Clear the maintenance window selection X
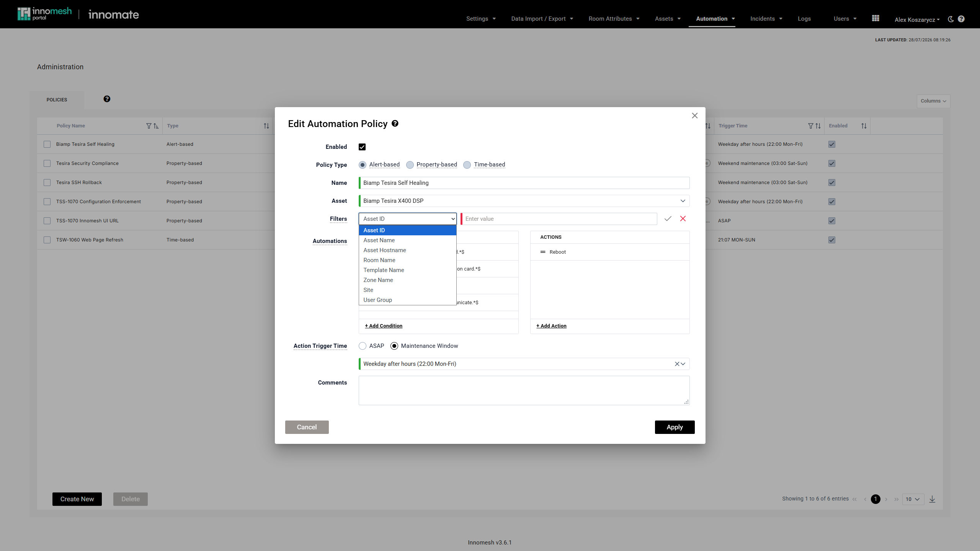The image size is (980, 551). coord(677,364)
